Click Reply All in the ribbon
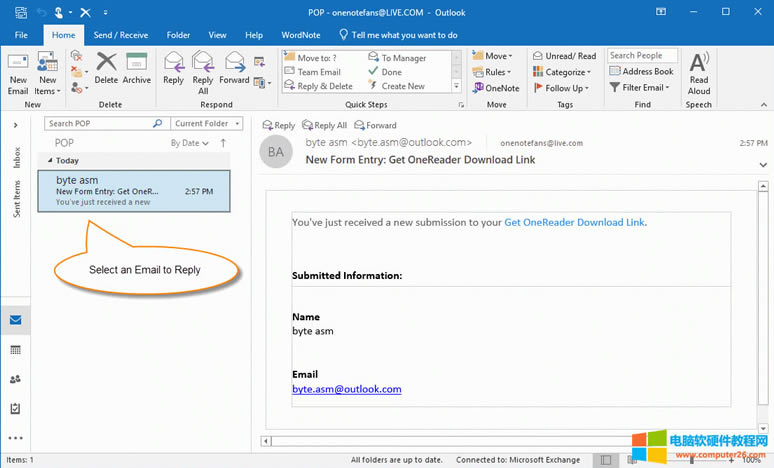This screenshot has width=774, height=468. tap(203, 71)
